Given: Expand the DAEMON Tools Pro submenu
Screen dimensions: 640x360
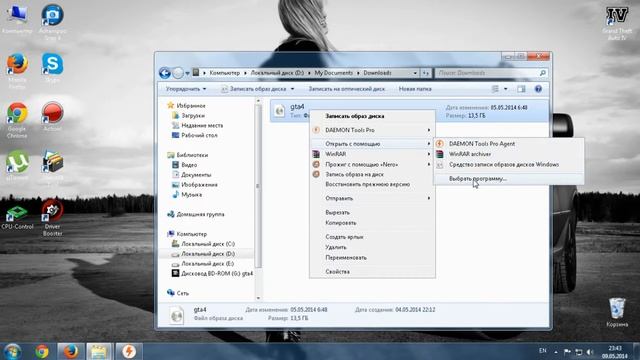Looking at the screenshot, I should point(372,130).
